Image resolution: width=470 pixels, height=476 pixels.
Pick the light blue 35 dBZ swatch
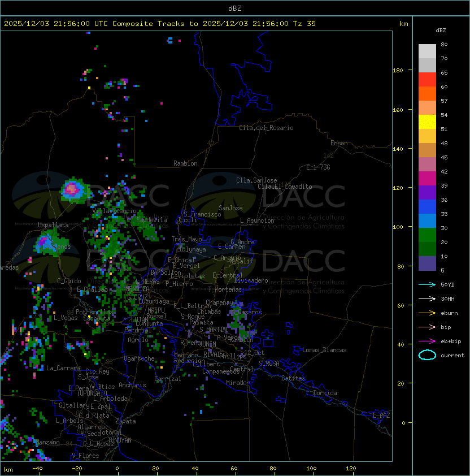click(427, 221)
